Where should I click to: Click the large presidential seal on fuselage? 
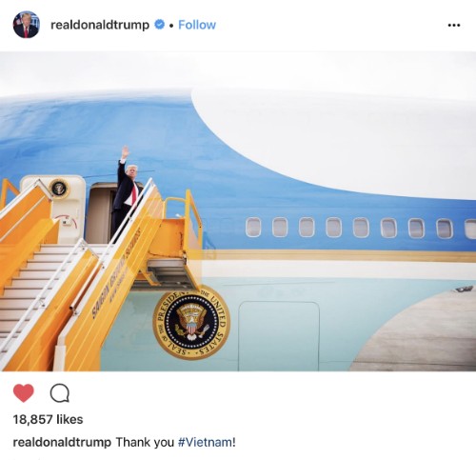(191, 324)
